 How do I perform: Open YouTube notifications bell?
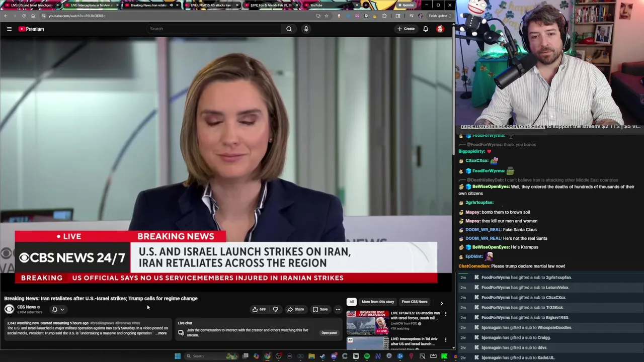tap(425, 29)
